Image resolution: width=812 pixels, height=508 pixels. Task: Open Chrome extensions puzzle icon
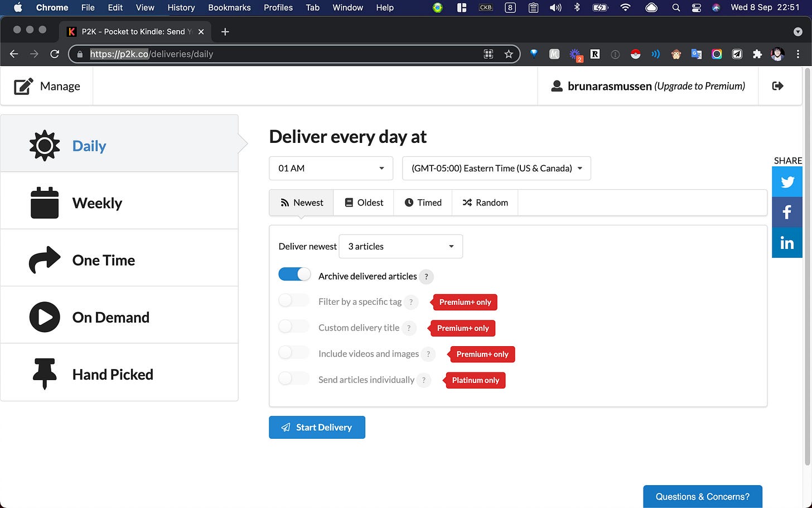[757, 54]
